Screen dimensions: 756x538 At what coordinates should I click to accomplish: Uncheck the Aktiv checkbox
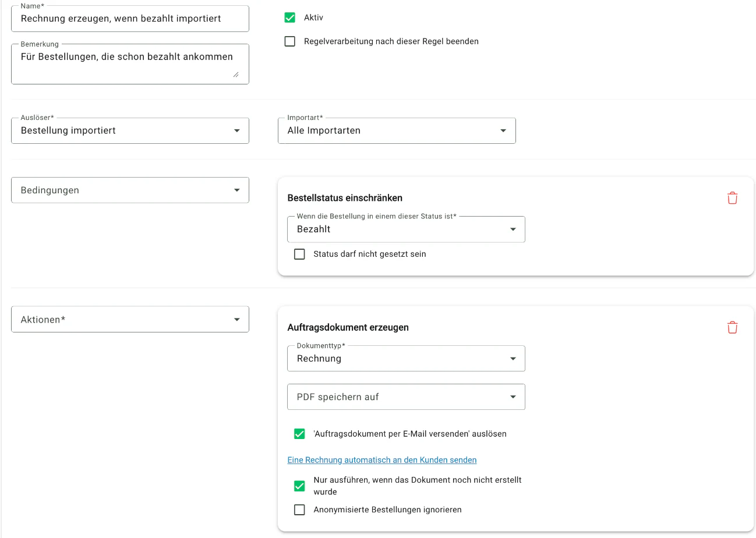pyautogui.click(x=290, y=17)
